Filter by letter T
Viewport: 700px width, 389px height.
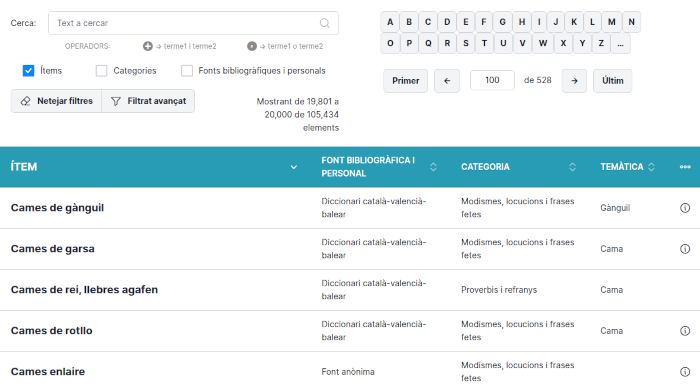(x=484, y=43)
